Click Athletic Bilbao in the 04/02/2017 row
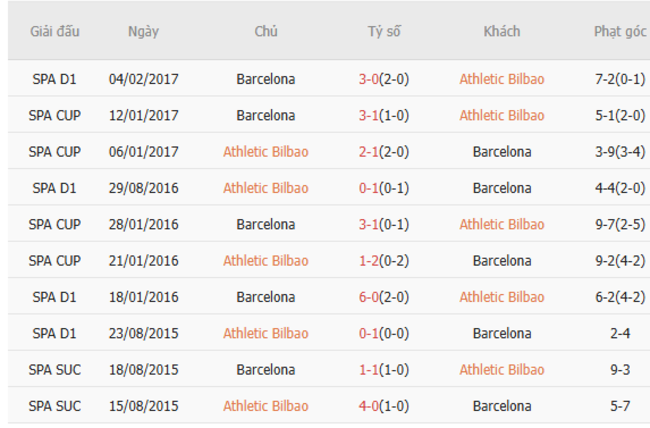The width and height of the screenshot is (650, 428). click(x=501, y=79)
